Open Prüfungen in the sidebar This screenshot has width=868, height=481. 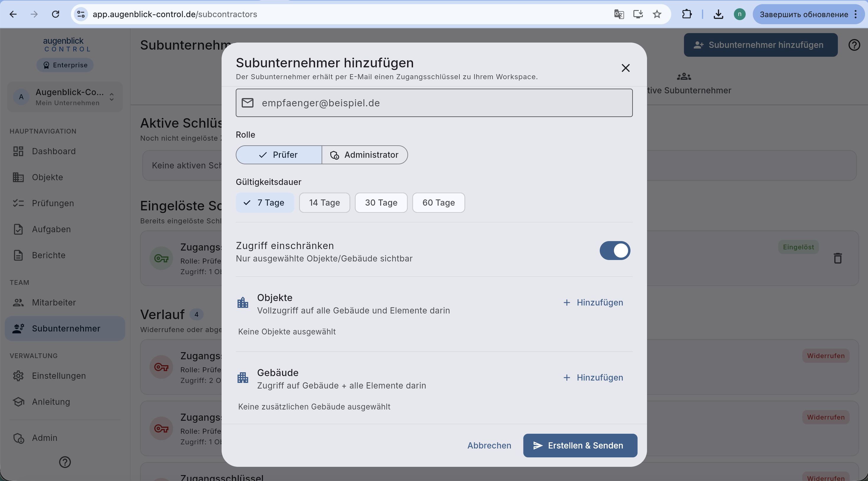point(65,203)
